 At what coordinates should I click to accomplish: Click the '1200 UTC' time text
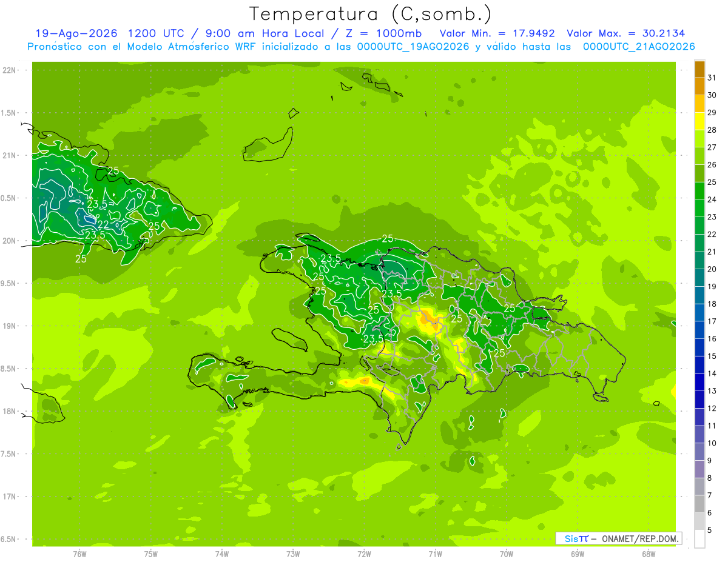point(158,33)
